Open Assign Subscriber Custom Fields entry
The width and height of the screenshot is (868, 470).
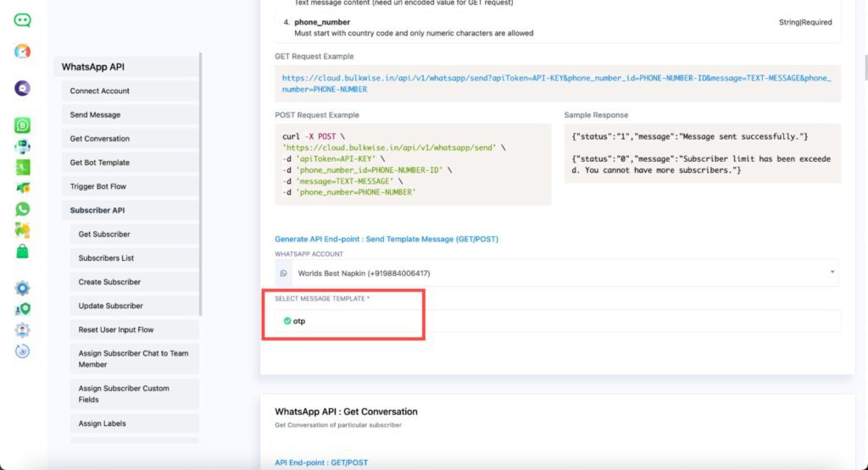click(135, 394)
